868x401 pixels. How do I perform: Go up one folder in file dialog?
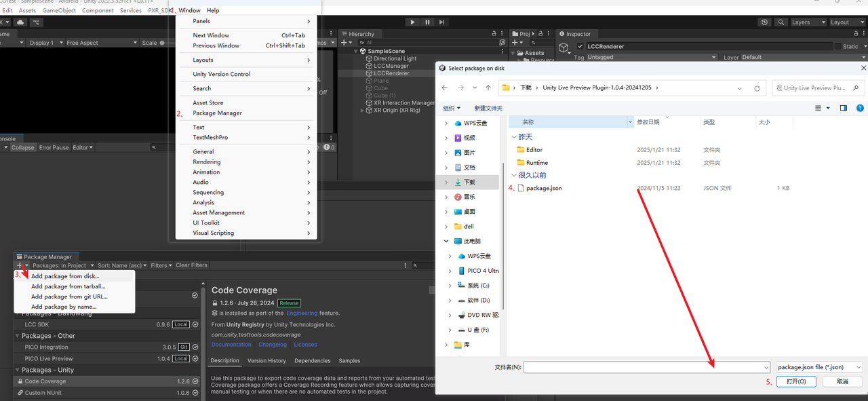[x=488, y=88]
